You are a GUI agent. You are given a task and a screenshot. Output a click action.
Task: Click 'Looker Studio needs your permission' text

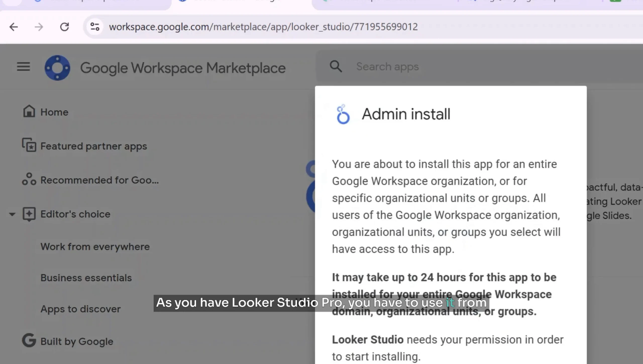448,348
